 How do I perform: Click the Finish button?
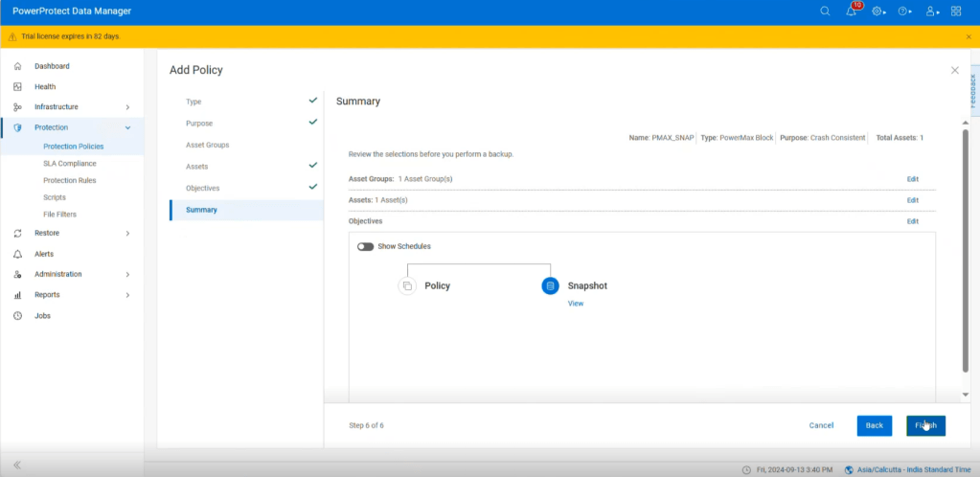925,425
